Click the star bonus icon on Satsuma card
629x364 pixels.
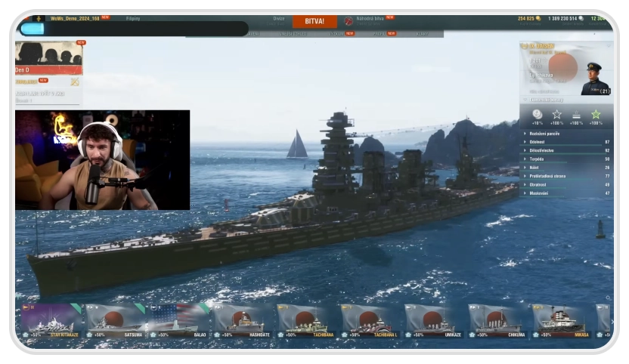coord(89,335)
